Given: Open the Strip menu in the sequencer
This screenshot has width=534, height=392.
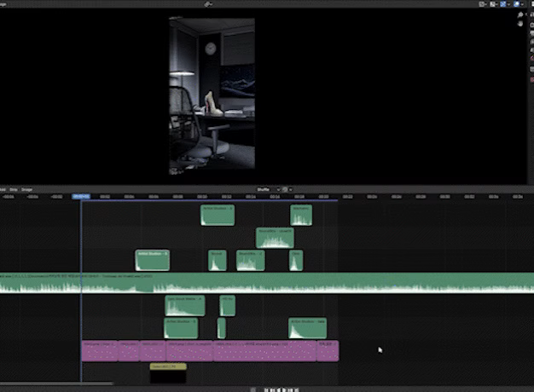Looking at the screenshot, I should [14, 189].
